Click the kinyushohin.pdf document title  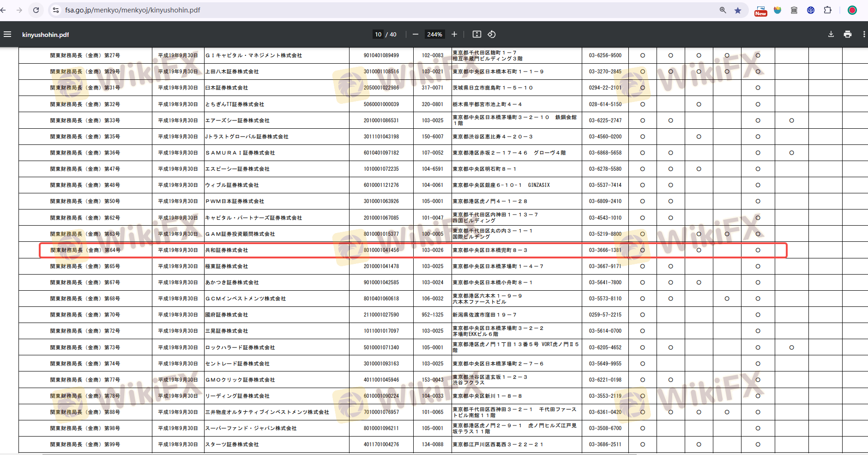[x=45, y=35]
